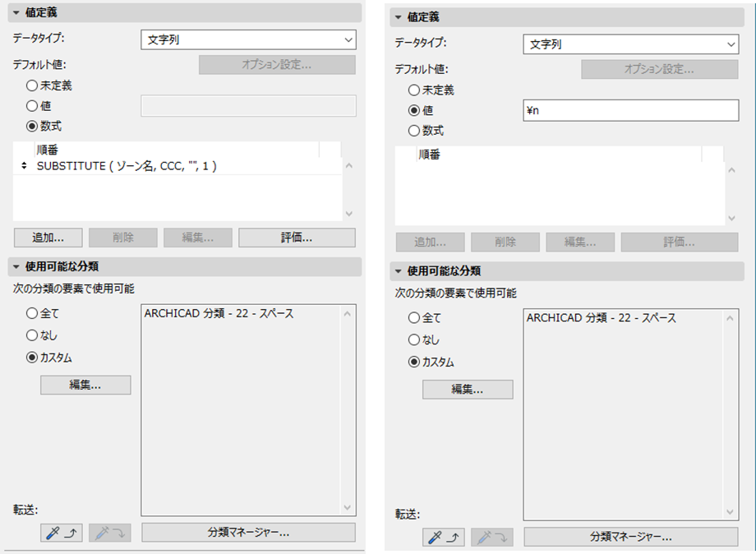
Task: Click the greyed syringe inject icon in left panel
Action: (109, 533)
